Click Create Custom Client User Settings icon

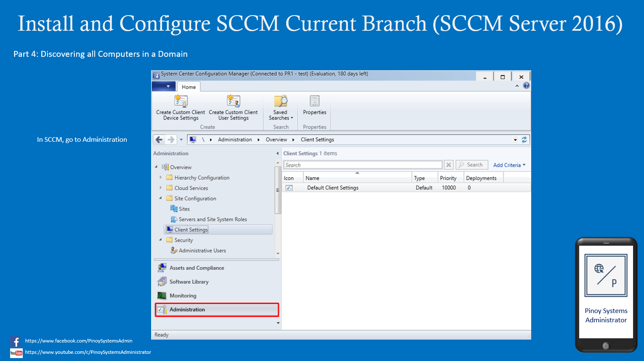pos(233,101)
